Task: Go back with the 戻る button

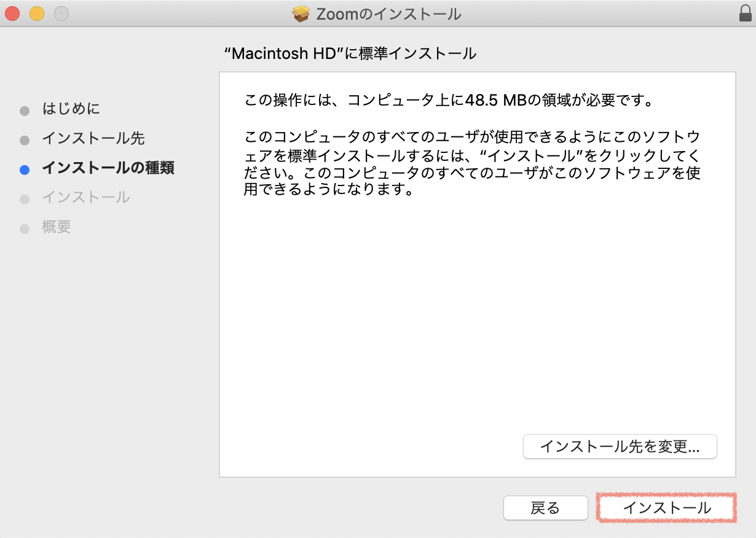Action: point(545,508)
